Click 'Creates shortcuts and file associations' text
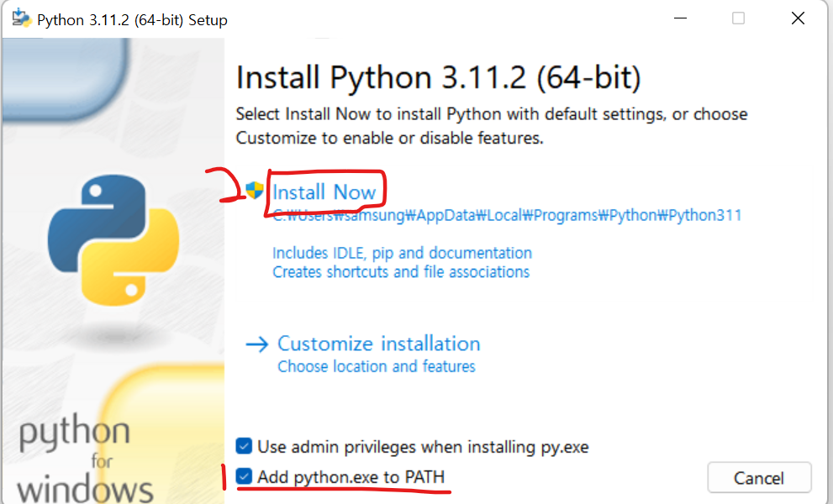The image size is (833, 504). tap(401, 272)
